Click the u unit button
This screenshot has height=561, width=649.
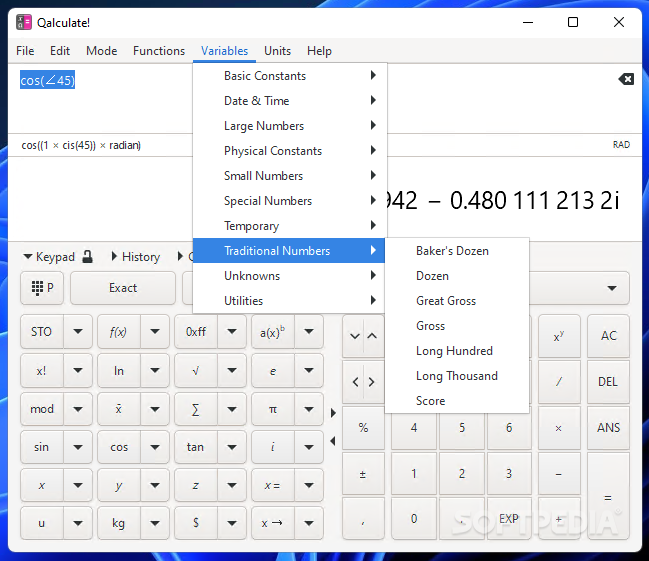(42, 523)
